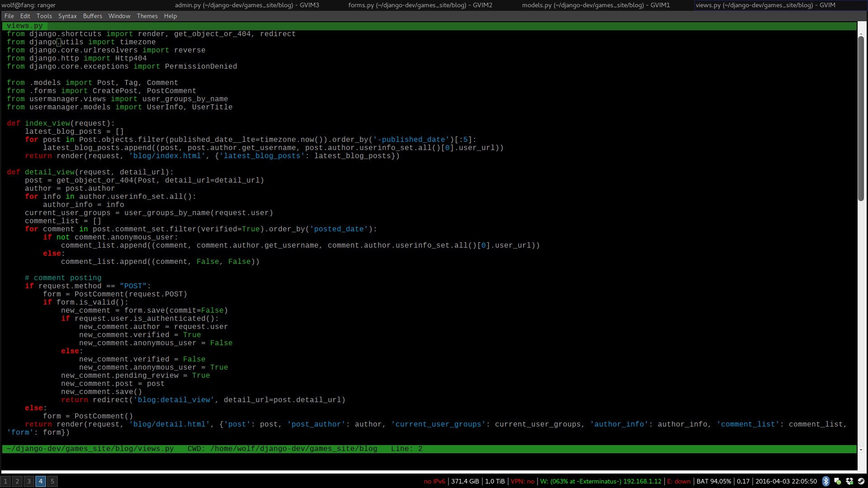Screen dimensions: 868x488
Task: Click 'if not comment.anonymous_user:' line
Action: [110, 237]
